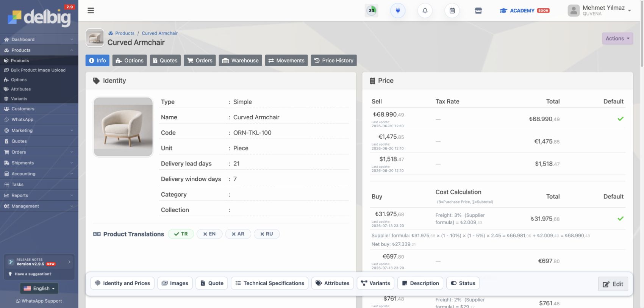
Task: Open the notifications bell
Action: pyautogui.click(x=425, y=11)
